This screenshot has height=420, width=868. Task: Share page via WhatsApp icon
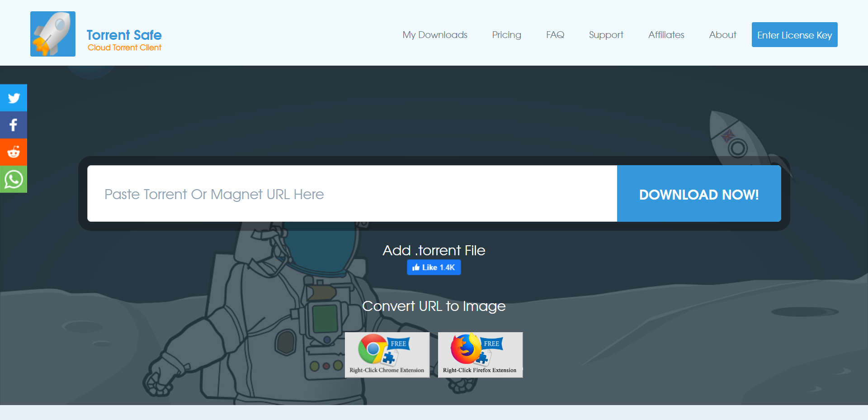click(14, 179)
